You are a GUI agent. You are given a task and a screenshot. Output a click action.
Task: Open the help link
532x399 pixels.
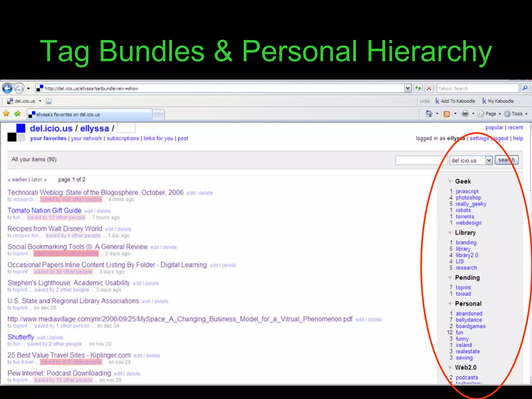[x=518, y=138]
